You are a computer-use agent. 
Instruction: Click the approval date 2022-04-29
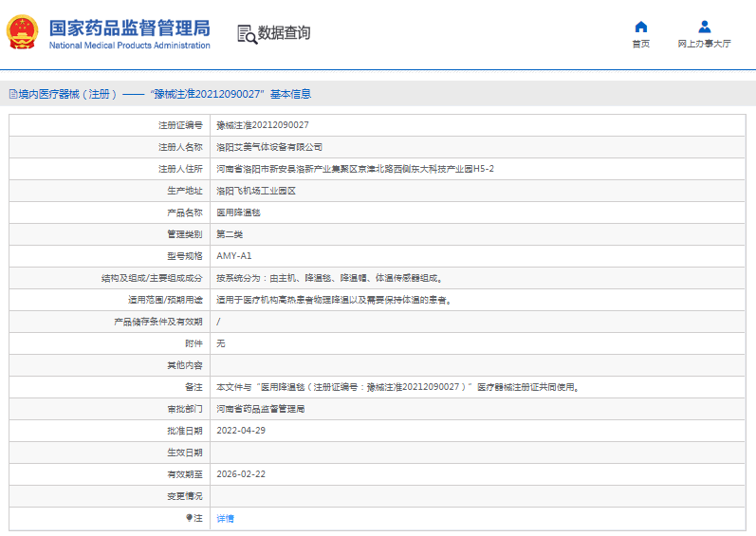pyautogui.click(x=240, y=431)
